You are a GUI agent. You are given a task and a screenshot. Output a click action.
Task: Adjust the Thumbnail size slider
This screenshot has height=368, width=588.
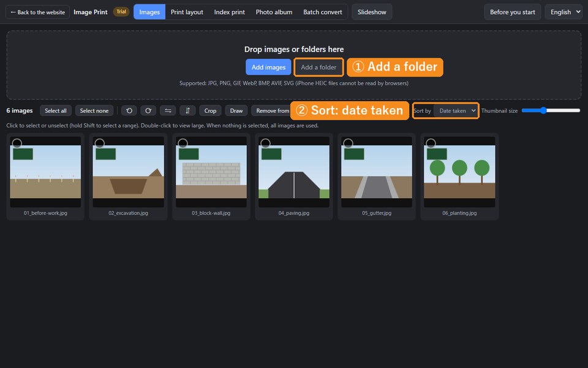(551, 110)
